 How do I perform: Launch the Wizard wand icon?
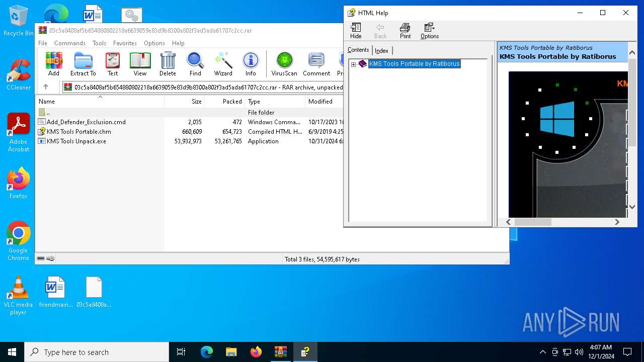[223, 64]
